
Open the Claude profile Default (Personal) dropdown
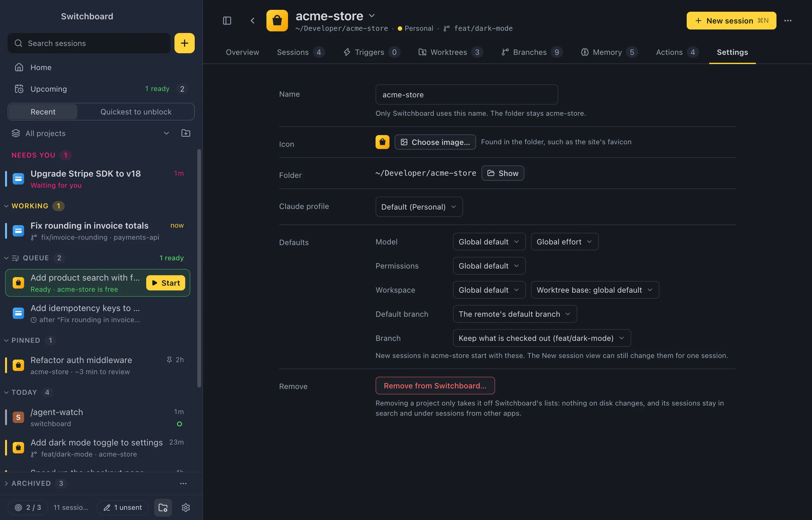point(419,207)
